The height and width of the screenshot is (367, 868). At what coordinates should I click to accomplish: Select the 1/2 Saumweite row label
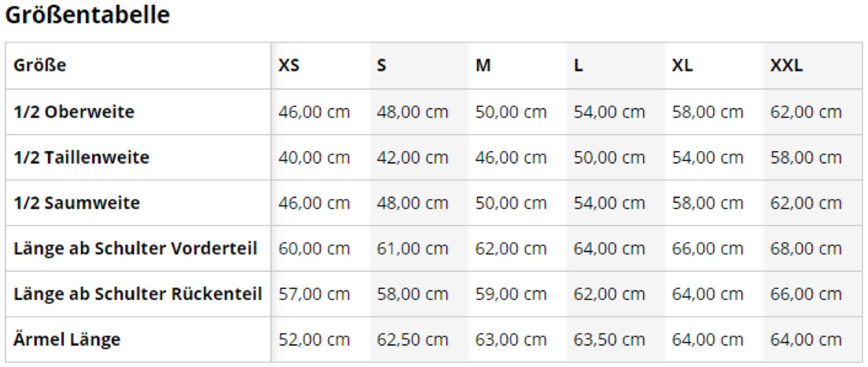pos(76,203)
